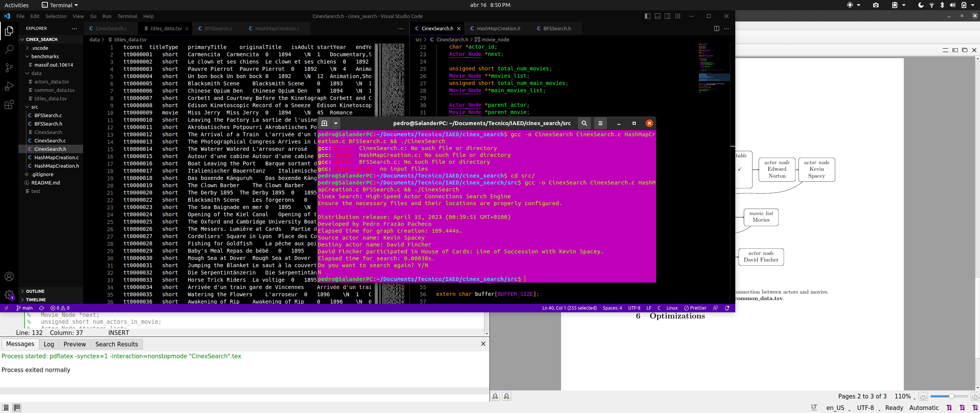
Task: Open Run and Debug view
Action: click(x=9, y=86)
